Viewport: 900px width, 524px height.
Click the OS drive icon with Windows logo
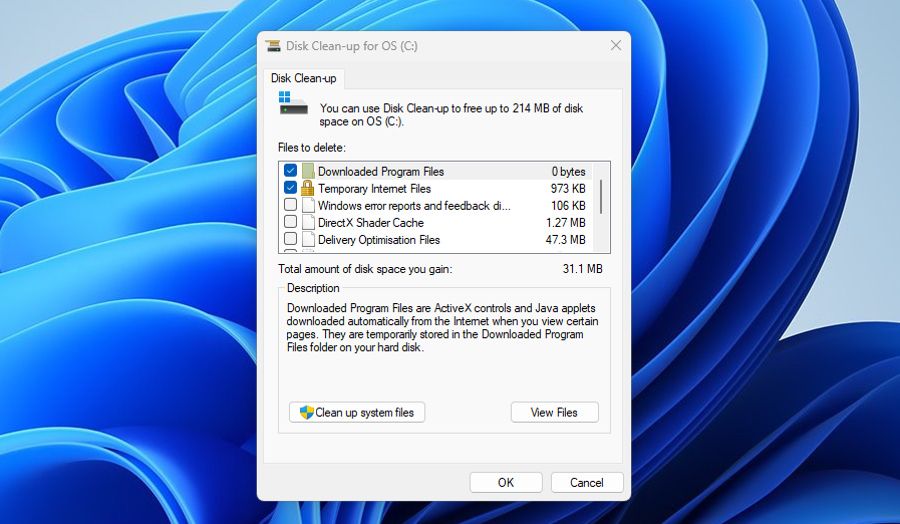pos(292,104)
